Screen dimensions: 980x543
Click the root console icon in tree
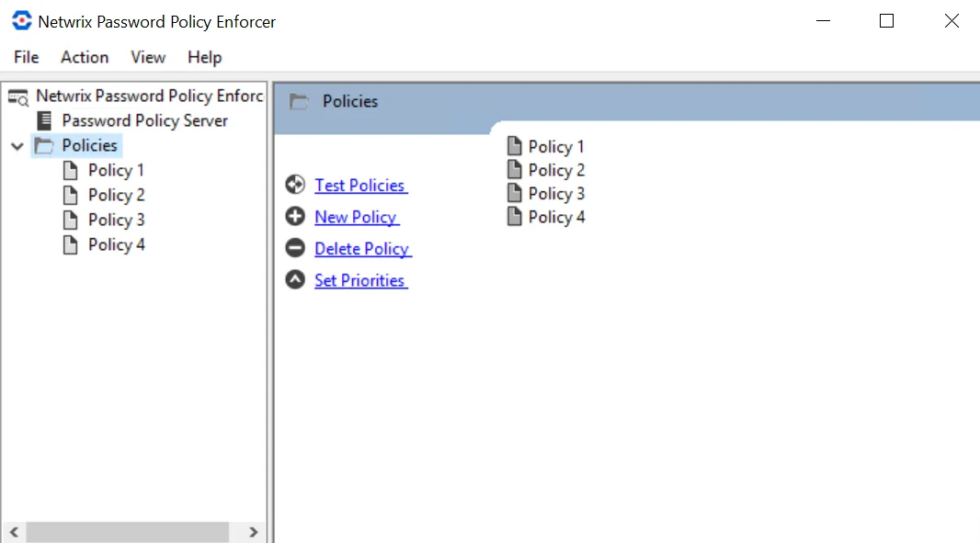pos(18,96)
